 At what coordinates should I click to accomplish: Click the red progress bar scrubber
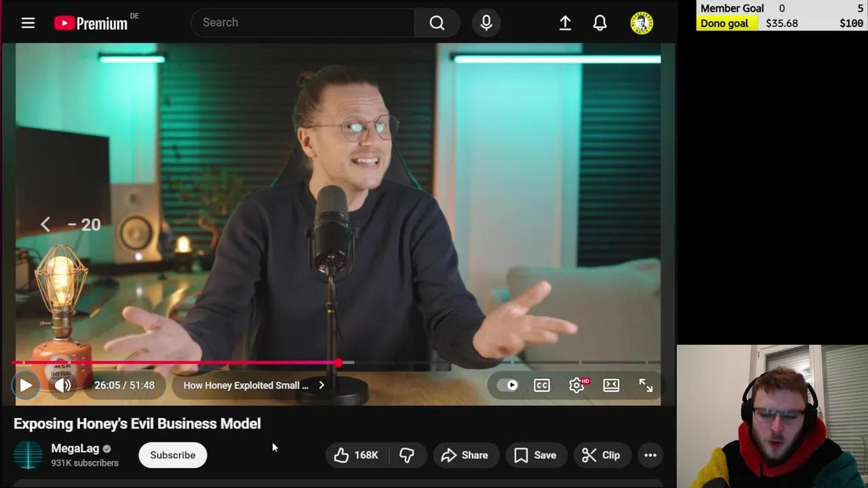pos(338,363)
